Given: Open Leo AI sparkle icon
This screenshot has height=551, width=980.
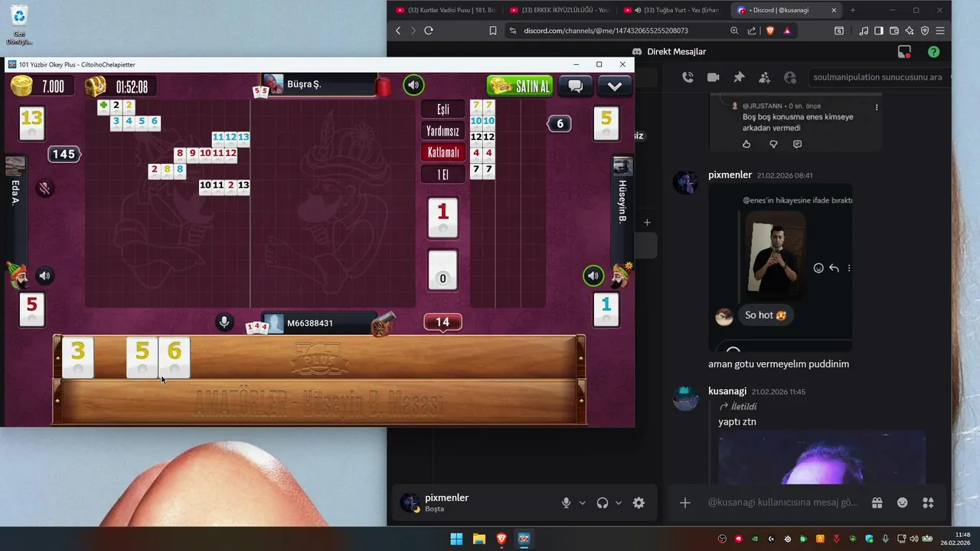Looking at the screenshot, I should (x=910, y=31).
